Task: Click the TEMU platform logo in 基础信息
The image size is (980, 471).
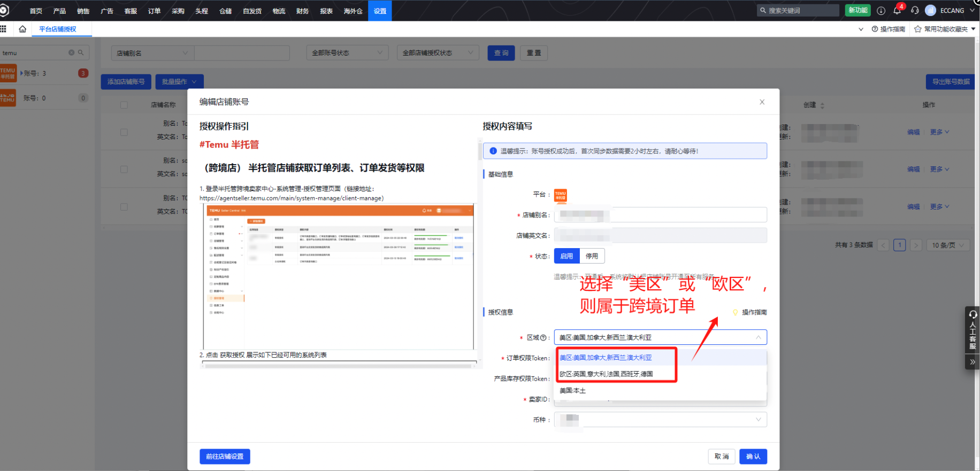Action: tap(561, 195)
